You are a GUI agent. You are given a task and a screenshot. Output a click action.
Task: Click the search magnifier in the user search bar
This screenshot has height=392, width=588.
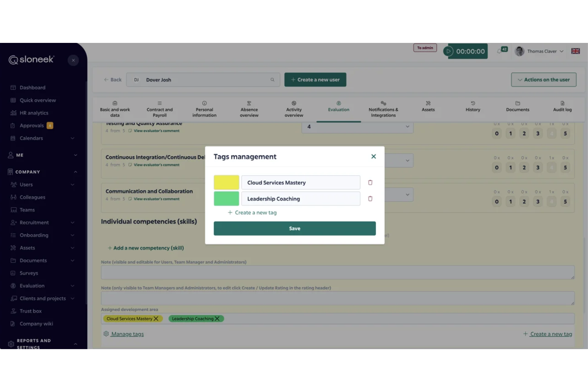click(273, 79)
